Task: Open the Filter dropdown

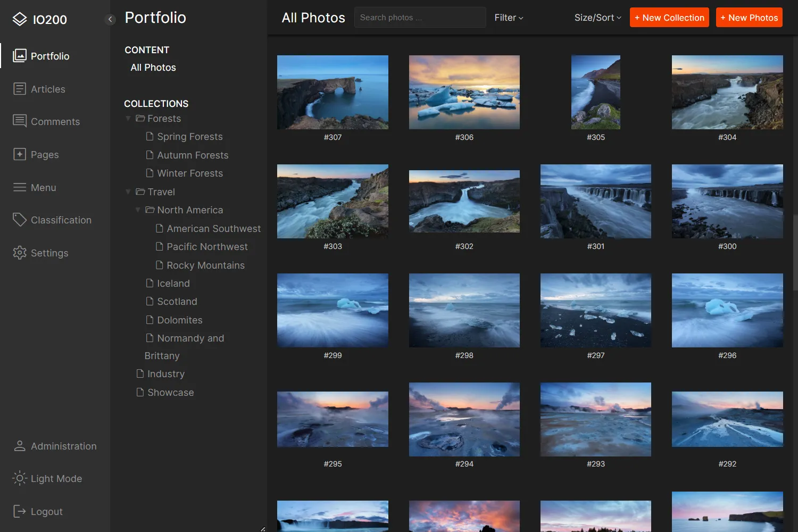Action: pyautogui.click(x=508, y=17)
